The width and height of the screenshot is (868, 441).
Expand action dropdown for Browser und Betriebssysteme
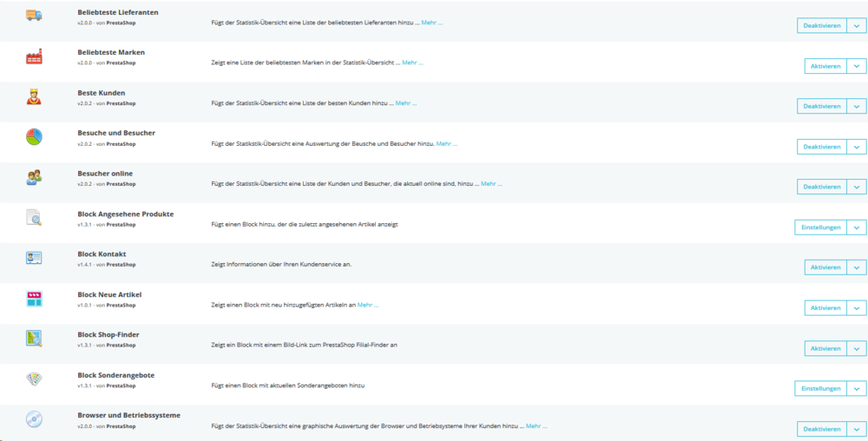(857, 429)
